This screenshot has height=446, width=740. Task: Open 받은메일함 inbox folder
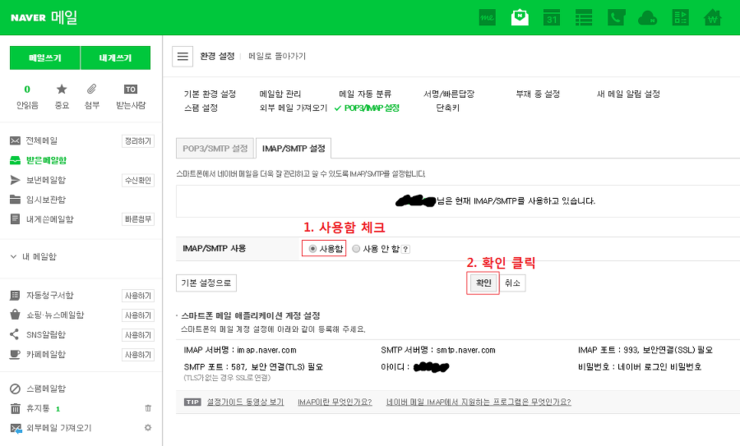tap(46, 160)
